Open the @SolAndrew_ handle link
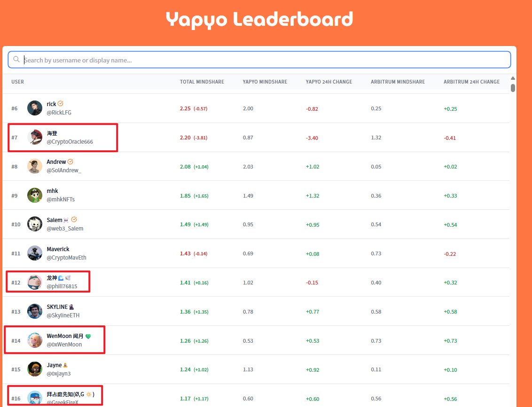The image size is (532, 407). (x=64, y=170)
